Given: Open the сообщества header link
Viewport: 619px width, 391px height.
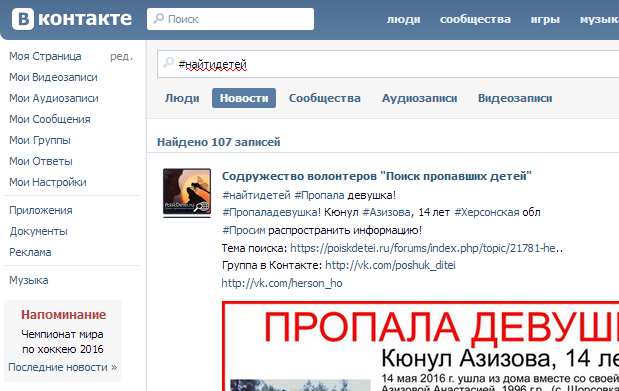Looking at the screenshot, I should [475, 19].
